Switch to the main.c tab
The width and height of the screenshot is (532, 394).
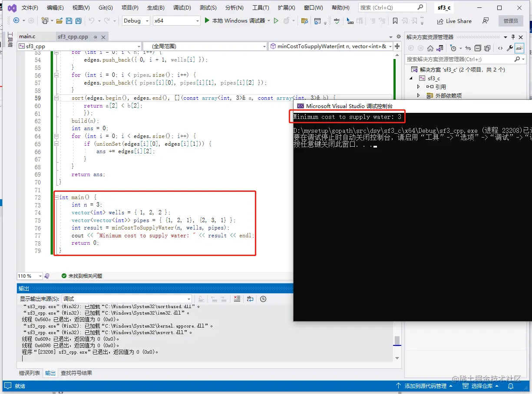click(x=27, y=37)
